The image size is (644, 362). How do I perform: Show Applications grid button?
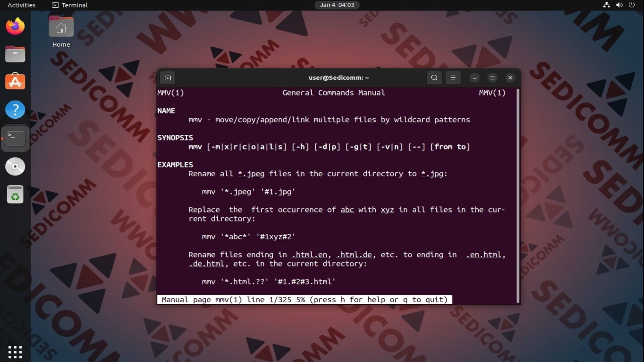click(15, 352)
